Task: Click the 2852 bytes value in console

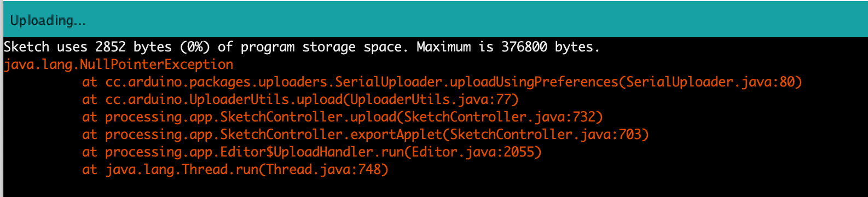Action: 134,47
